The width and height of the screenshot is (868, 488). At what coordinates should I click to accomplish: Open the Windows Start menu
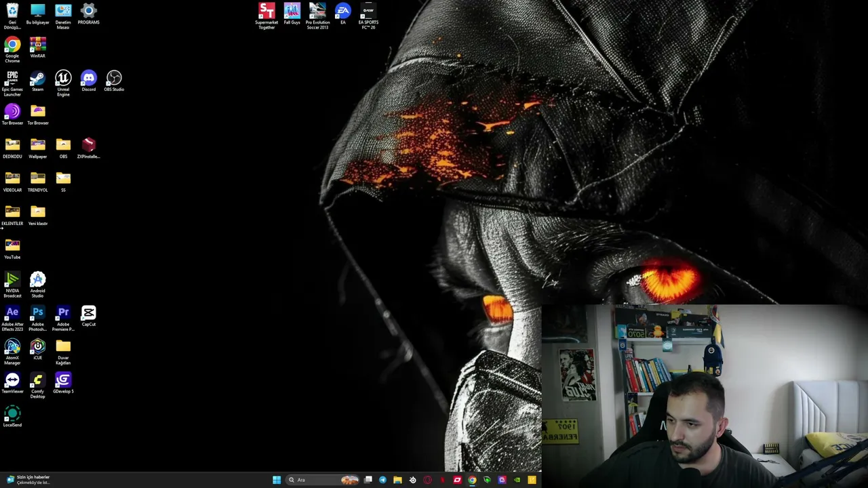click(x=277, y=480)
